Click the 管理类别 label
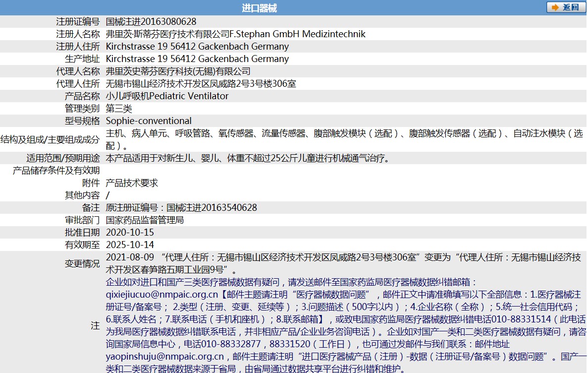Image resolution: width=588 pixels, height=373 pixels. tap(83, 109)
